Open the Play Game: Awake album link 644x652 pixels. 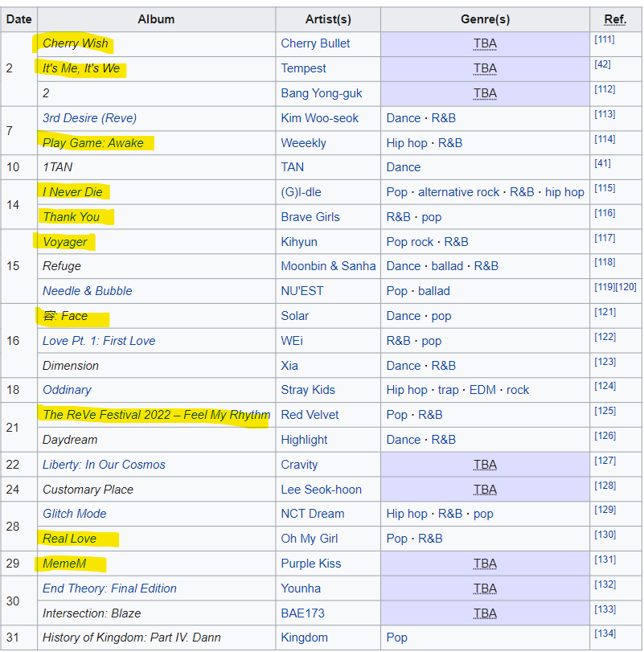93,143
